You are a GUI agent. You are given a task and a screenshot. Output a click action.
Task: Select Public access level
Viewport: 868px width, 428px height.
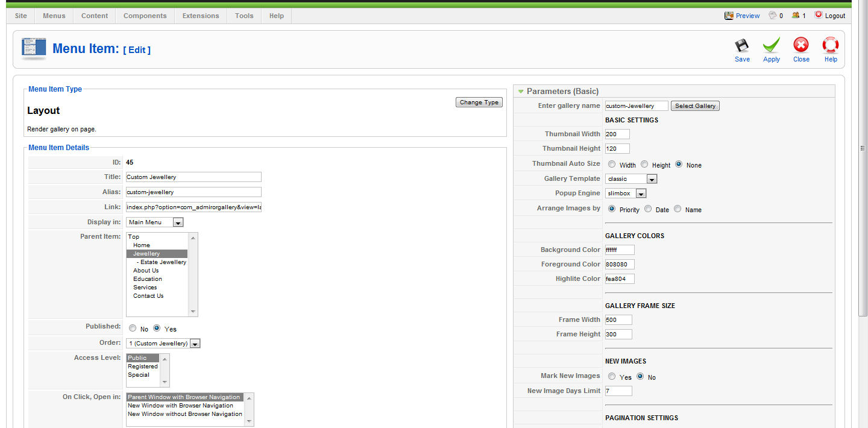point(143,358)
